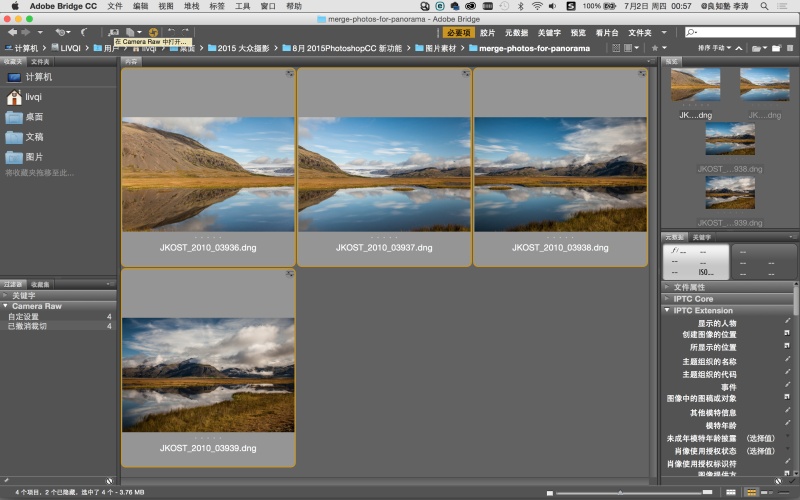This screenshot has width=800, height=500.
Task: Click LIVQI in the path bar
Action: pyautogui.click(x=65, y=48)
